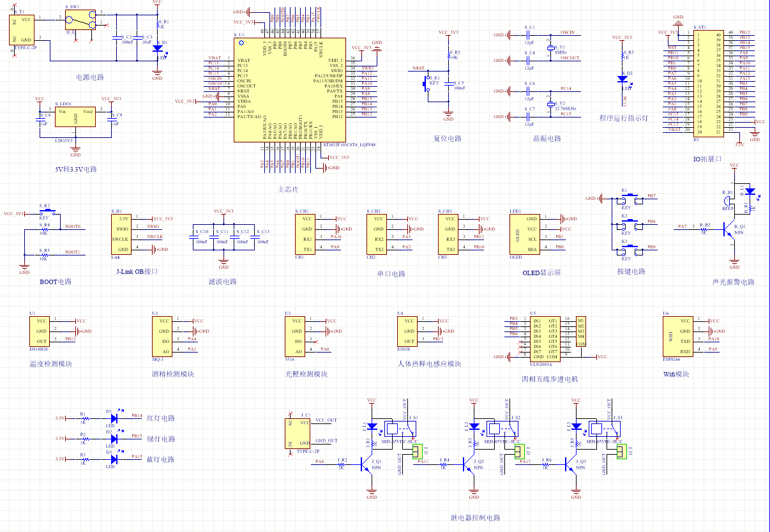Select the K3 key button on PB9

click(x=631, y=250)
